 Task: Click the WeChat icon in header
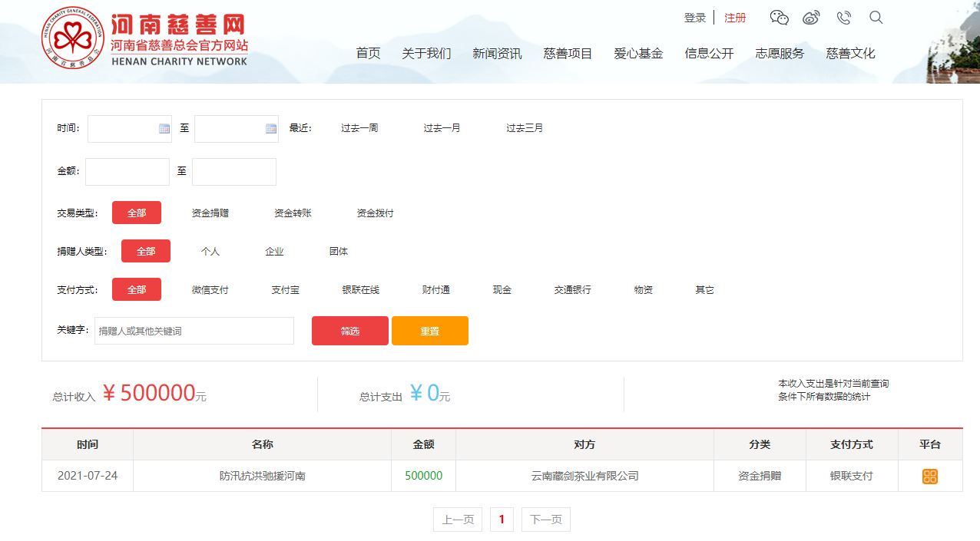tap(779, 18)
